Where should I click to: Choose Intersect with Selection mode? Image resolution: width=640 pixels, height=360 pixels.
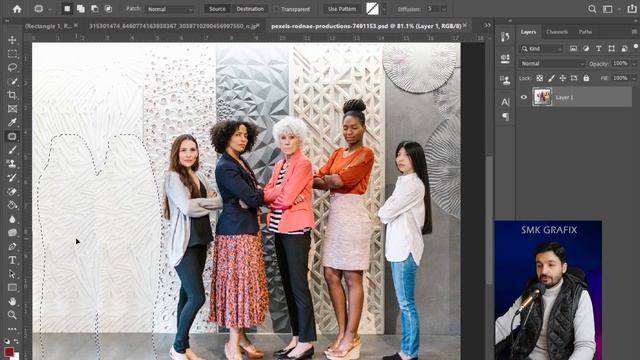(x=108, y=9)
